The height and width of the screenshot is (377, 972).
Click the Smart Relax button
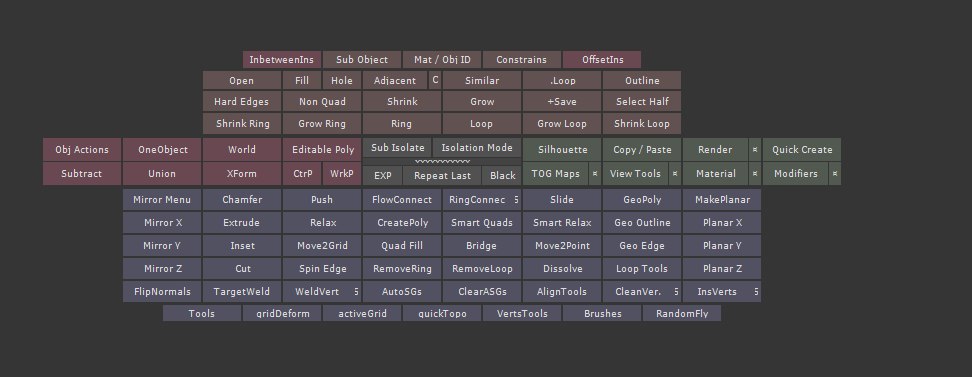pos(562,223)
